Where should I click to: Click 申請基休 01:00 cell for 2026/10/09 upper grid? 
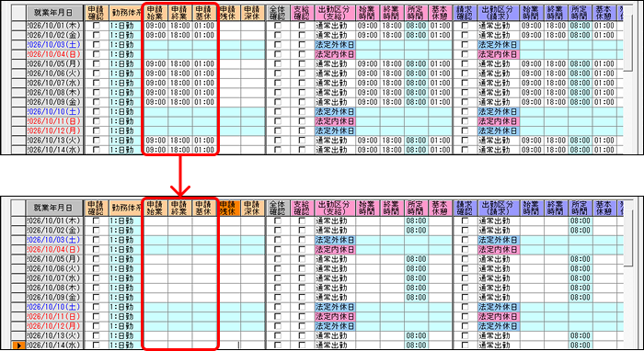click(x=204, y=102)
